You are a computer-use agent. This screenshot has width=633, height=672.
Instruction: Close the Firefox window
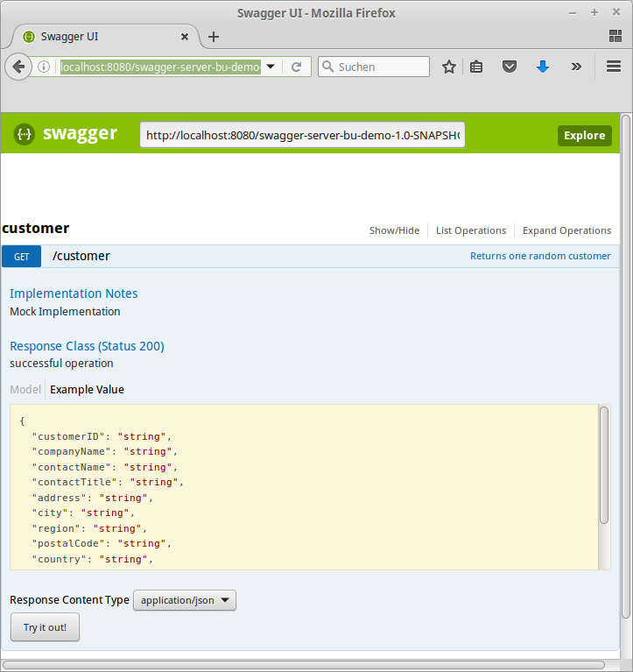616,12
